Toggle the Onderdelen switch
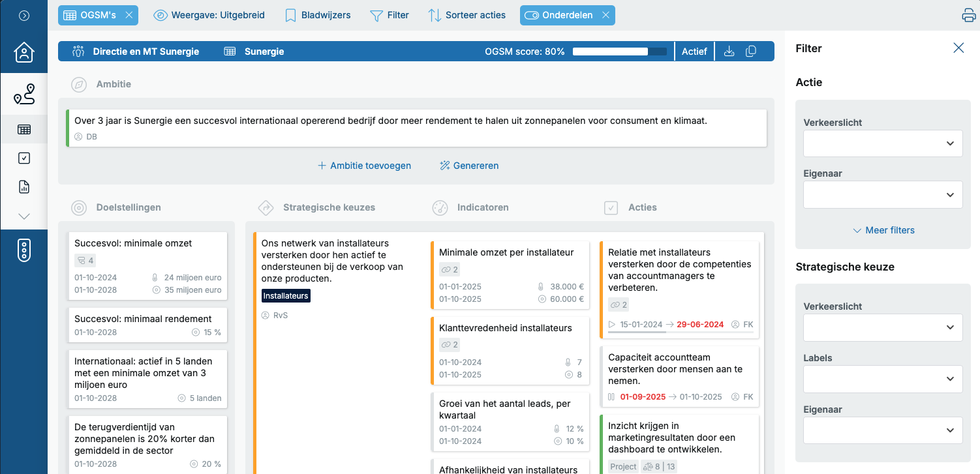 tap(532, 15)
